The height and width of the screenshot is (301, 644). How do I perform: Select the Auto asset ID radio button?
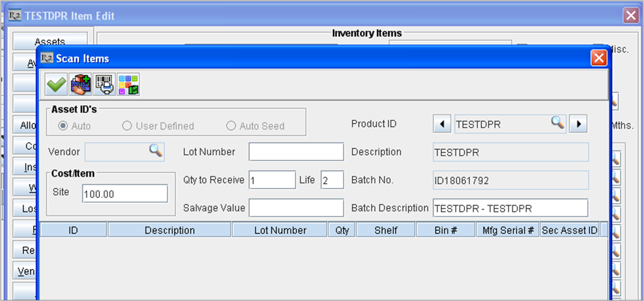pos(64,126)
